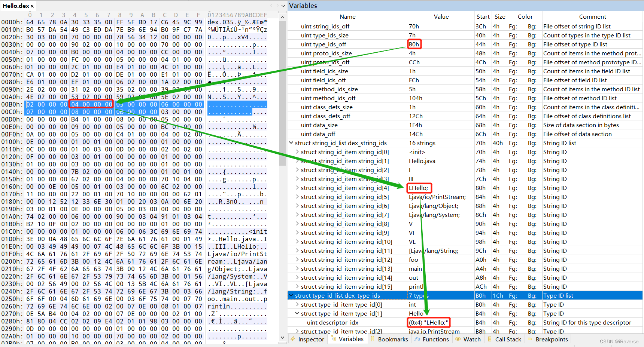
Task: Click the Size column header
Action: (500, 16)
